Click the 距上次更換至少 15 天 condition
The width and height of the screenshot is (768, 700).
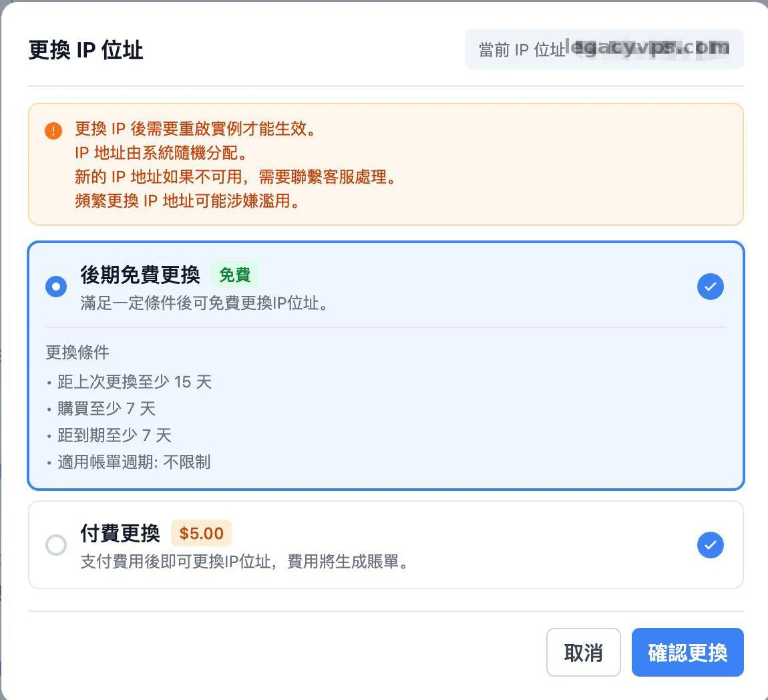coord(134,382)
